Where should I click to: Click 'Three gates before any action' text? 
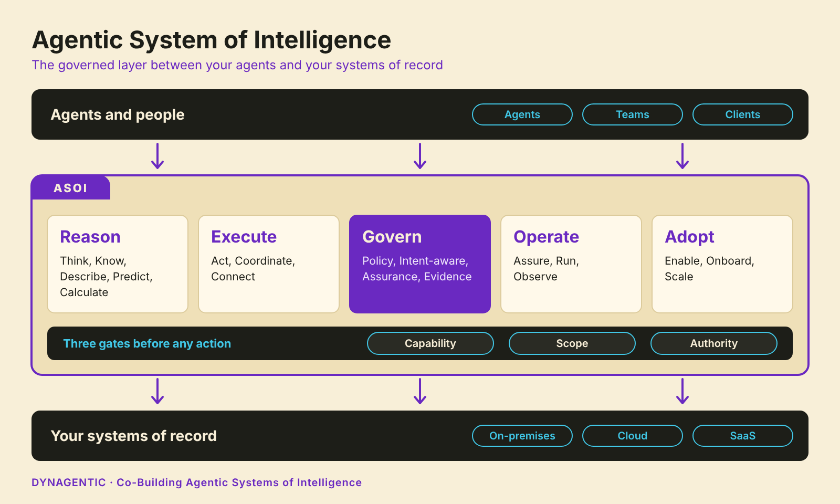click(x=147, y=343)
